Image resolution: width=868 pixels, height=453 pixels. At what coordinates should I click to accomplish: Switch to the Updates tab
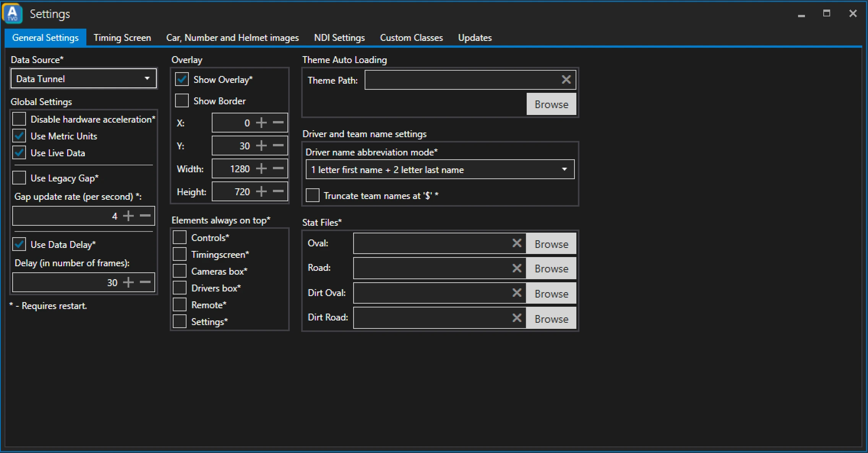click(x=475, y=37)
